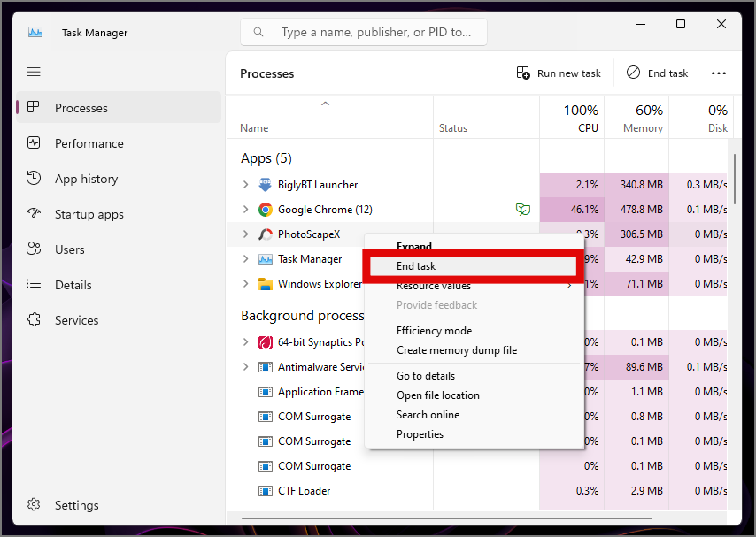Expand the Google Chrome (12) process group

(x=245, y=209)
